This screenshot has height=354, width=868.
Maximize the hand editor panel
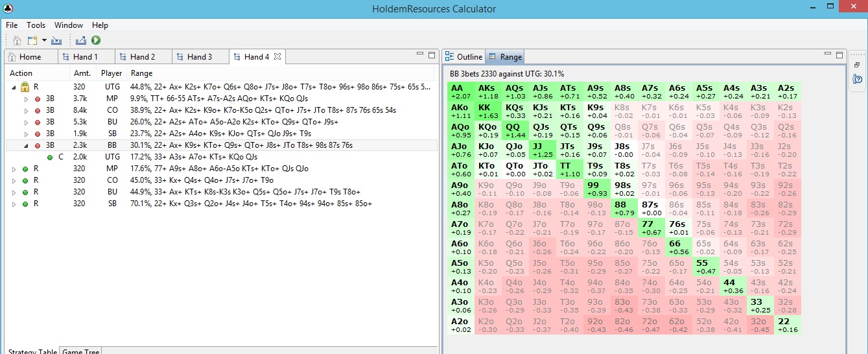coord(431,55)
